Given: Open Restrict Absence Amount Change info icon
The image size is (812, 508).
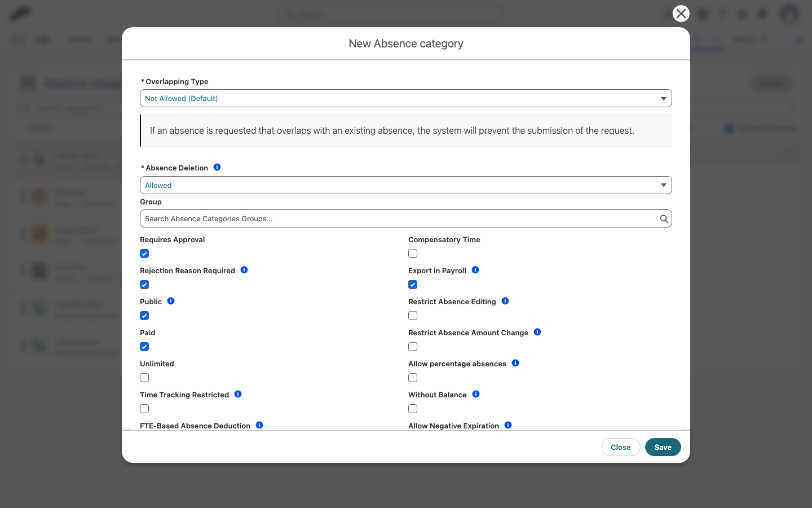Looking at the screenshot, I should [537, 332].
